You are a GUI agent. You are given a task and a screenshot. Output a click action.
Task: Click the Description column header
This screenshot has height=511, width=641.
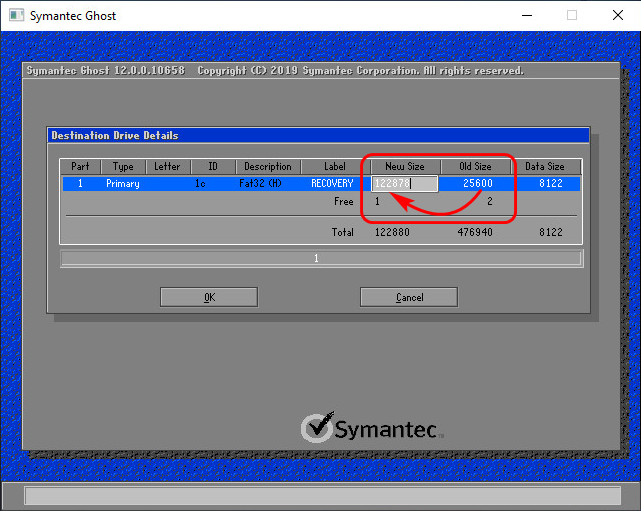click(268, 166)
